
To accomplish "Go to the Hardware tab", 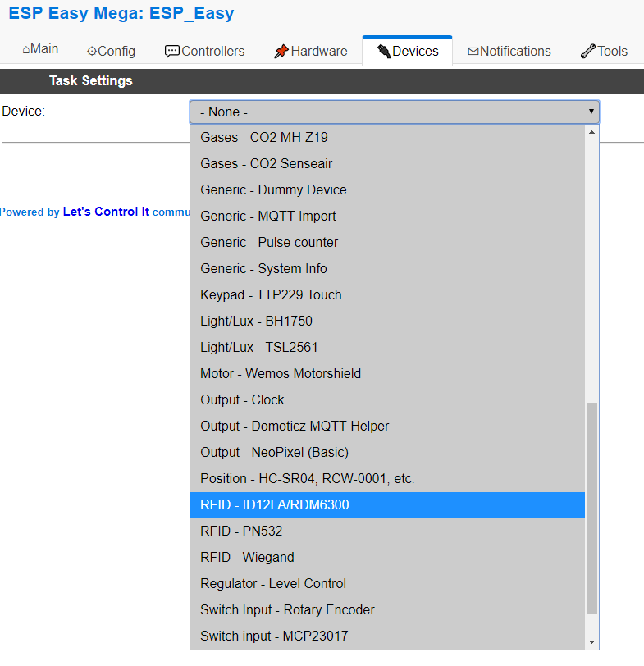I will point(310,51).
